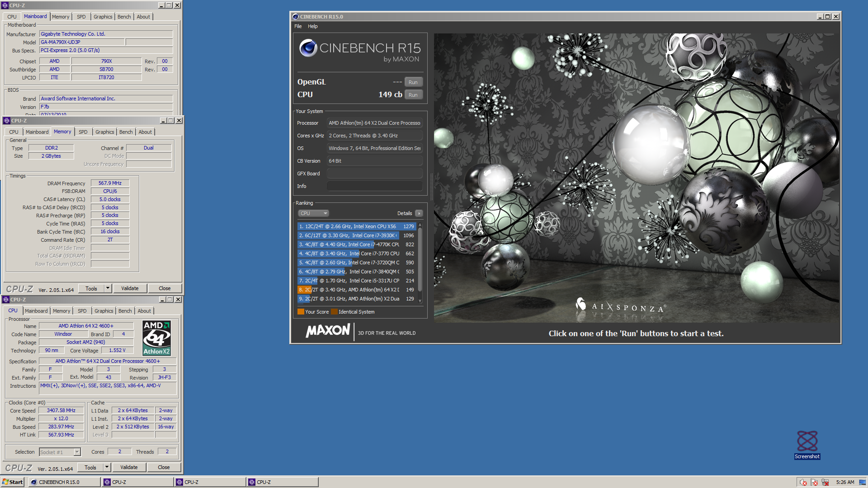This screenshot has height=488, width=868.
Task: Open Memory tab in top CPU-Z window
Action: (x=61, y=17)
